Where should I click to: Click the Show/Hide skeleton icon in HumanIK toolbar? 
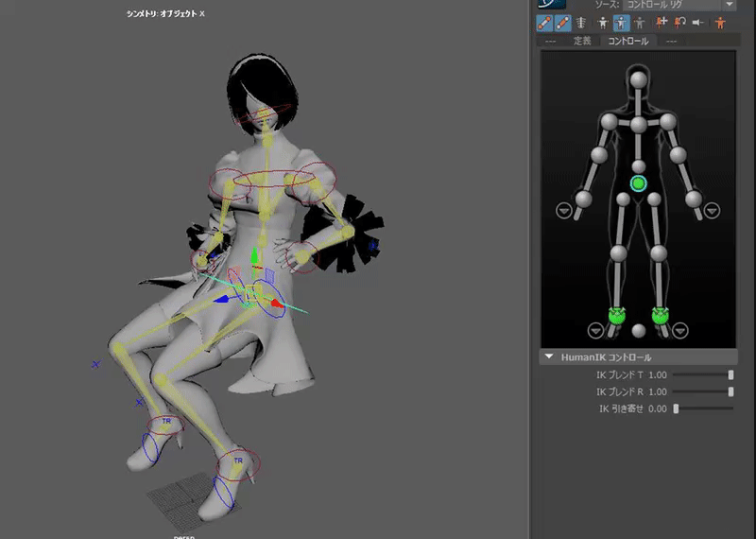pyautogui.click(x=581, y=22)
